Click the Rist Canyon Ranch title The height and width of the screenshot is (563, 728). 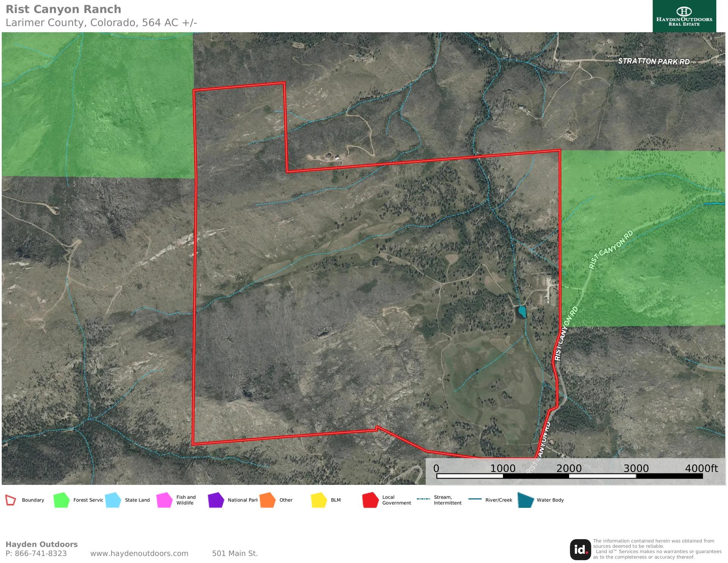point(63,9)
